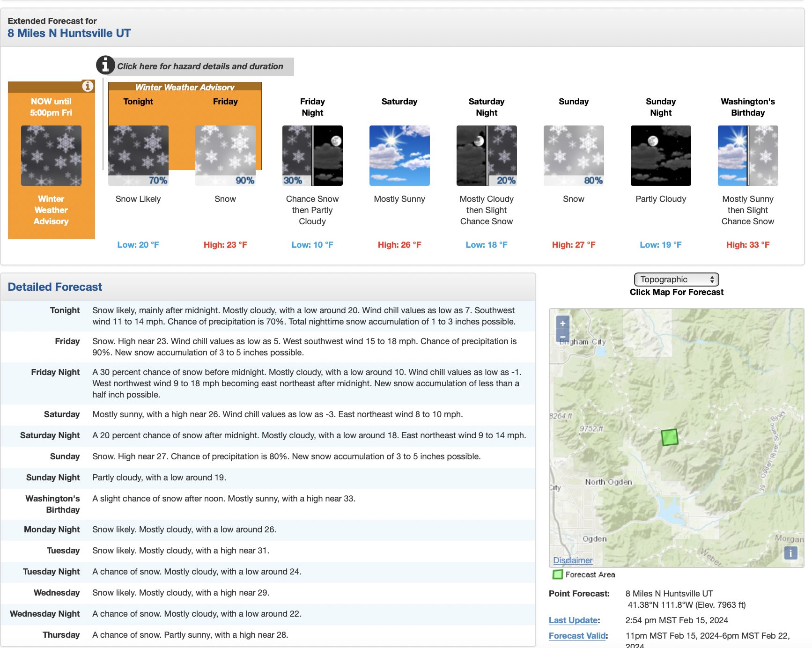The height and width of the screenshot is (648, 812).
Task: Follow the Forecast Valid link
Action: coord(577,636)
